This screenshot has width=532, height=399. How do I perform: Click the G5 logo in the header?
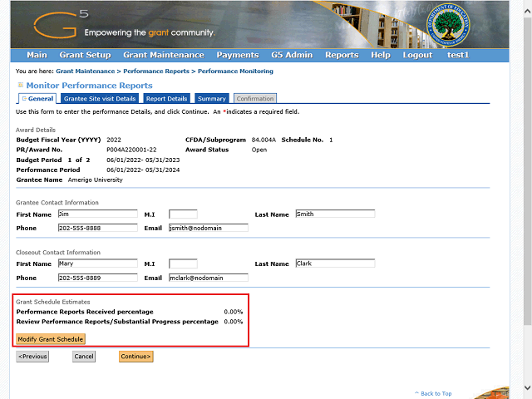coord(61,24)
